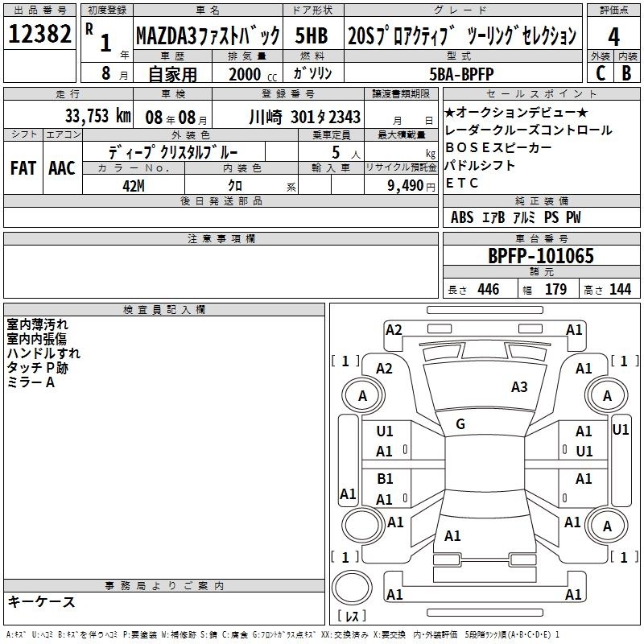Select the G mark on the windshield
Image resolution: width=644 pixels, height=644 pixels.
coord(460,424)
